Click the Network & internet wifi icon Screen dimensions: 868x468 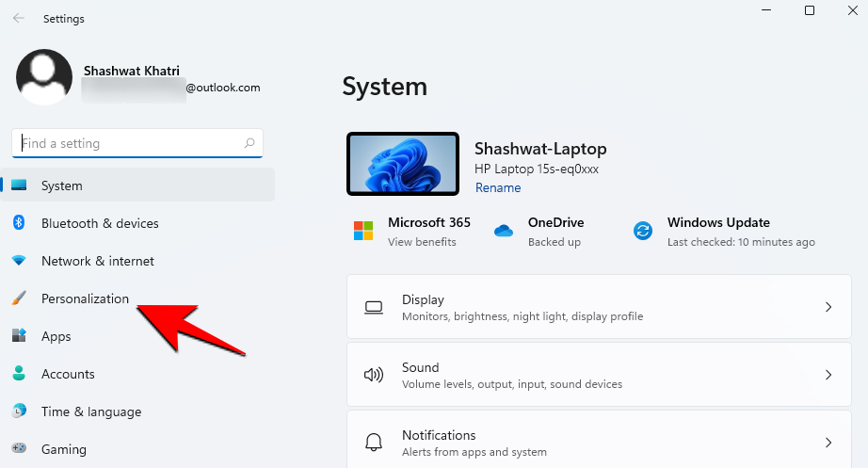pos(19,261)
